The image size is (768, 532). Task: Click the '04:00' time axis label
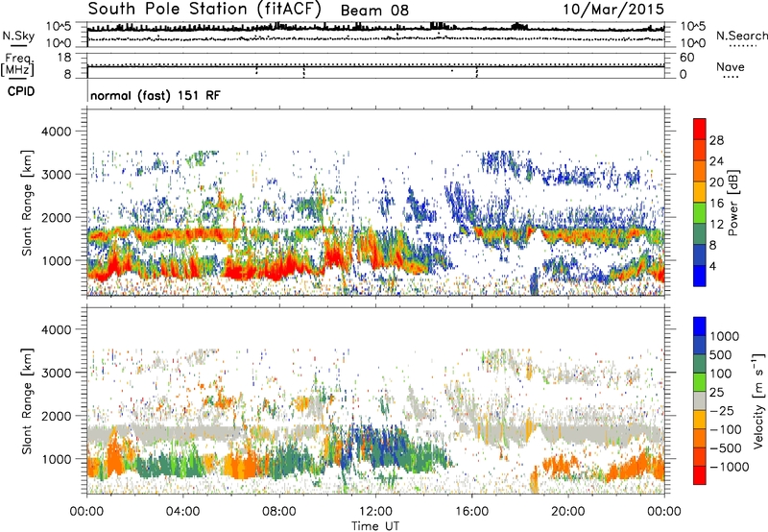[x=182, y=512]
